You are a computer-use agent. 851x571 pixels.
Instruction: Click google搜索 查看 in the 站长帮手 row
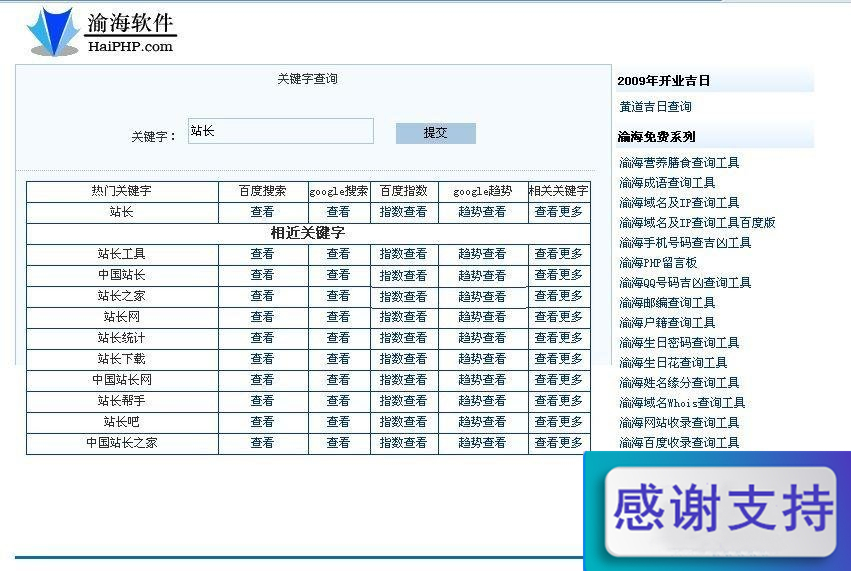click(338, 401)
